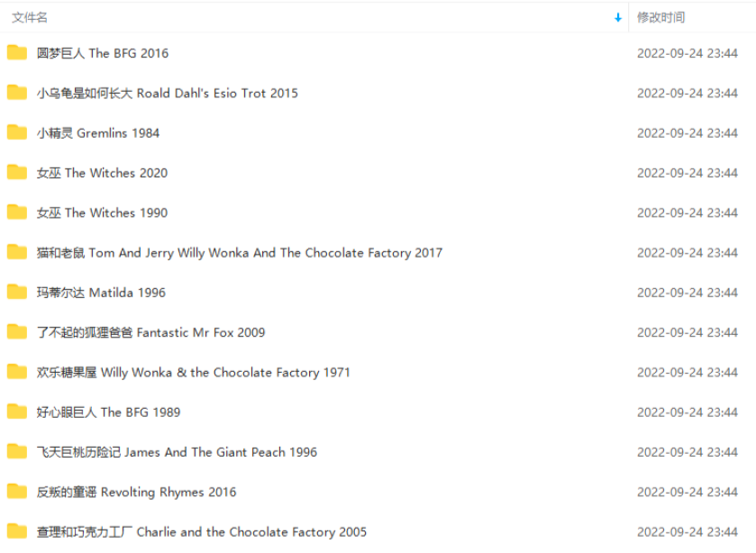Select the folder icon for Willy Wonka & the Chocolate Factory 1971
The image size is (756, 553).
click(x=17, y=372)
